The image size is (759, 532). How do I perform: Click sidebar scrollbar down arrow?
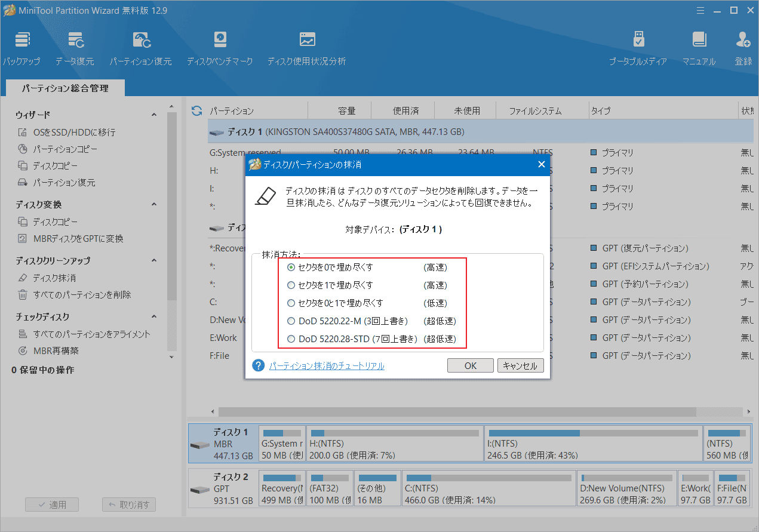point(172,357)
